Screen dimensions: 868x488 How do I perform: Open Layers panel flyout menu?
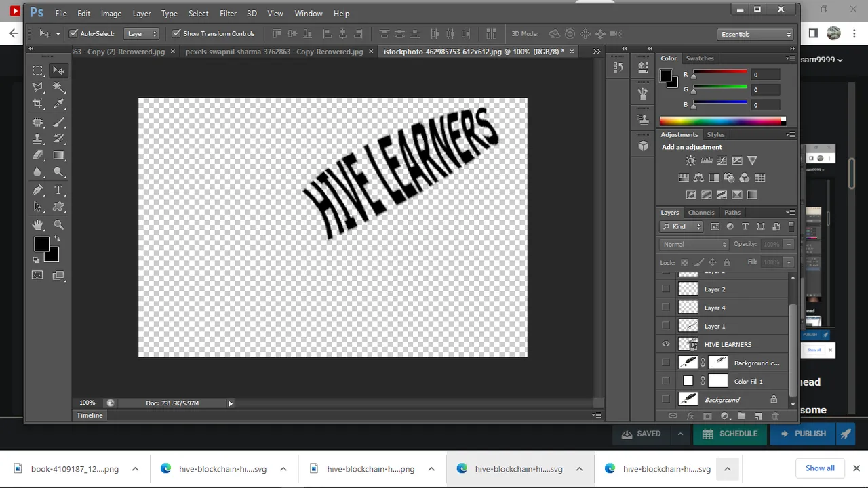click(790, 212)
